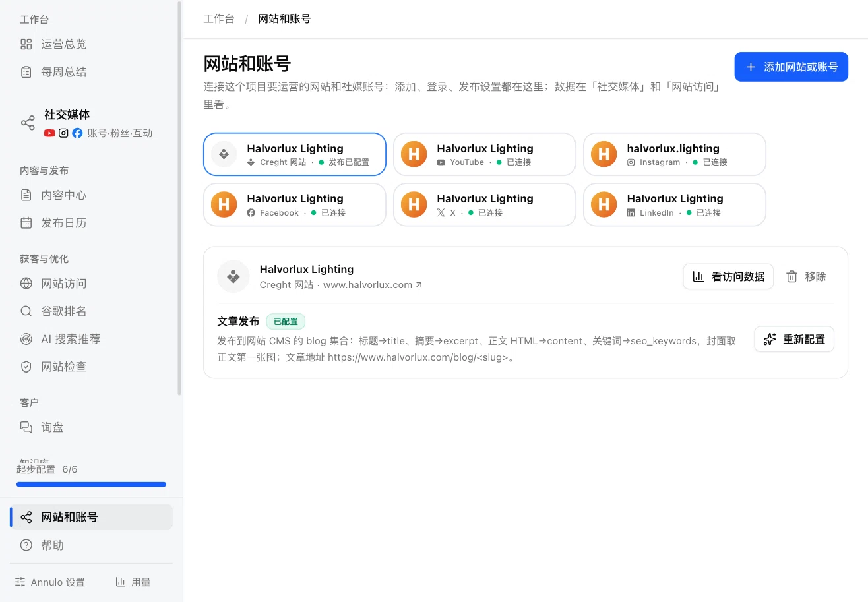Click 工作台 in the breadcrumb

(219, 18)
